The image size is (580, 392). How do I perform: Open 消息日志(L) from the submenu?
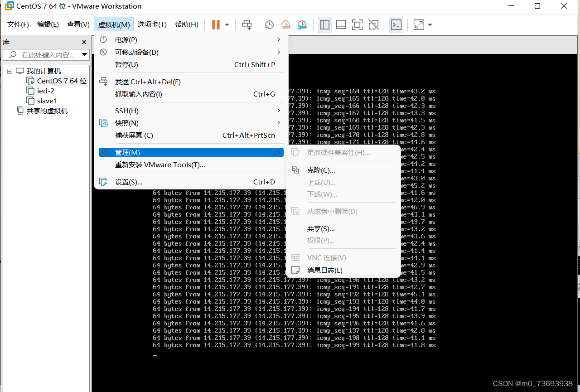[x=323, y=270]
